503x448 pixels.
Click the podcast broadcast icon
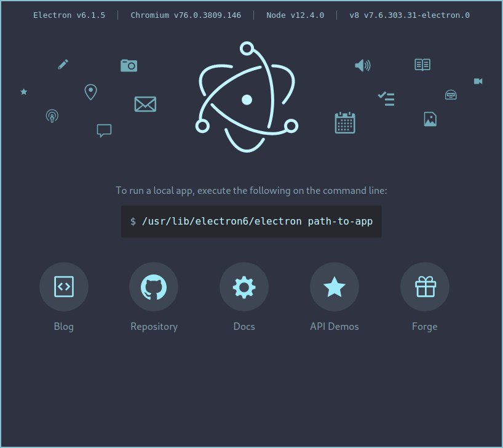(52, 116)
